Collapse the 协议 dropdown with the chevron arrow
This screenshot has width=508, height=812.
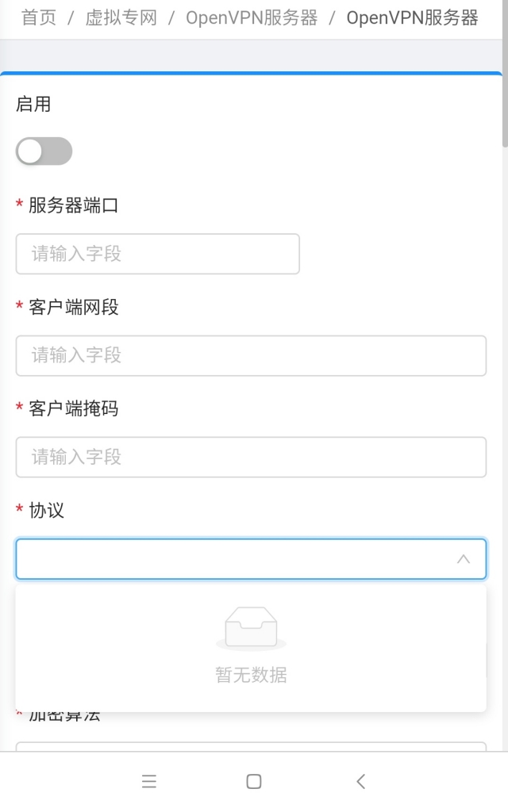click(x=464, y=559)
